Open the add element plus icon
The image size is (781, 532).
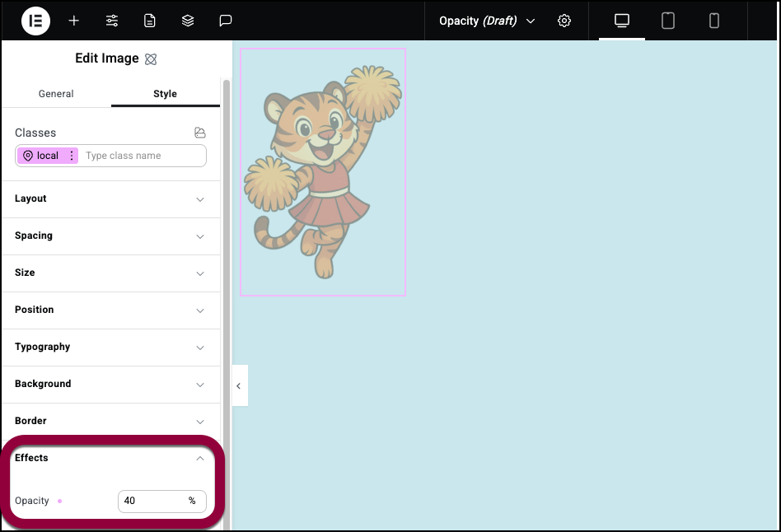73,21
